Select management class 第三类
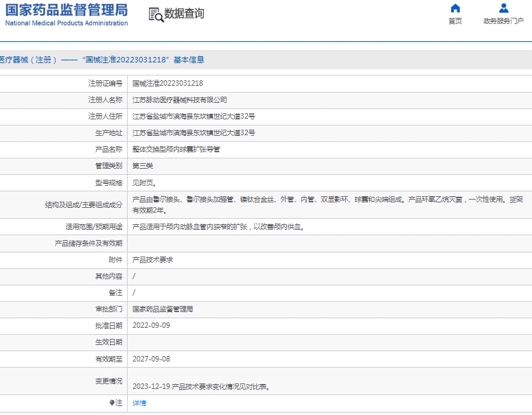The image size is (532, 415). [143, 166]
